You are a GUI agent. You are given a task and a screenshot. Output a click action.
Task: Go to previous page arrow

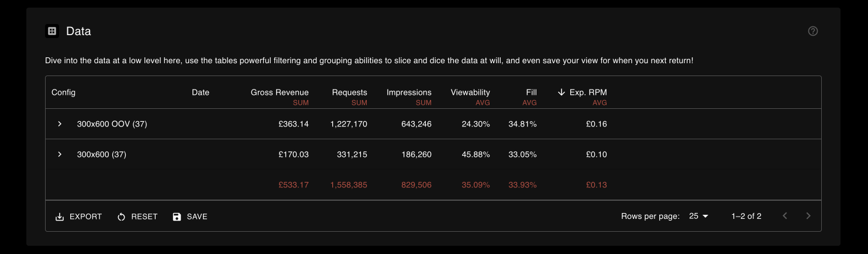(x=785, y=216)
